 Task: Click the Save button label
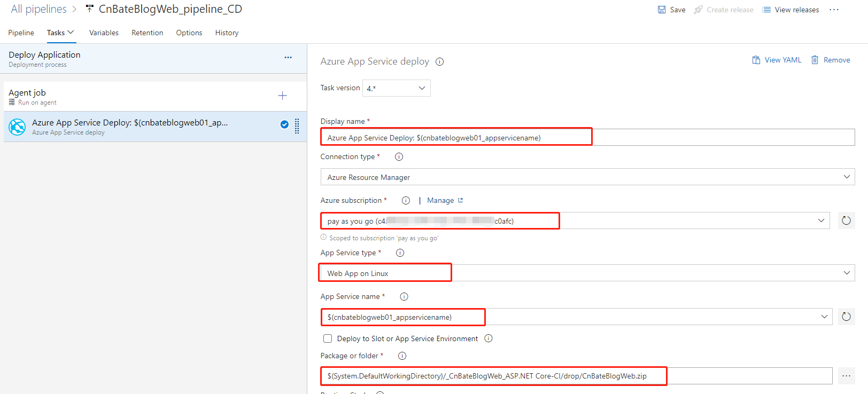coord(678,10)
